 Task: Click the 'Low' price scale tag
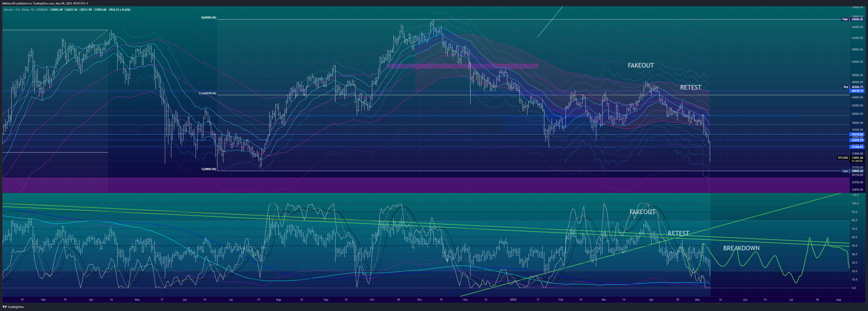[845, 171]
